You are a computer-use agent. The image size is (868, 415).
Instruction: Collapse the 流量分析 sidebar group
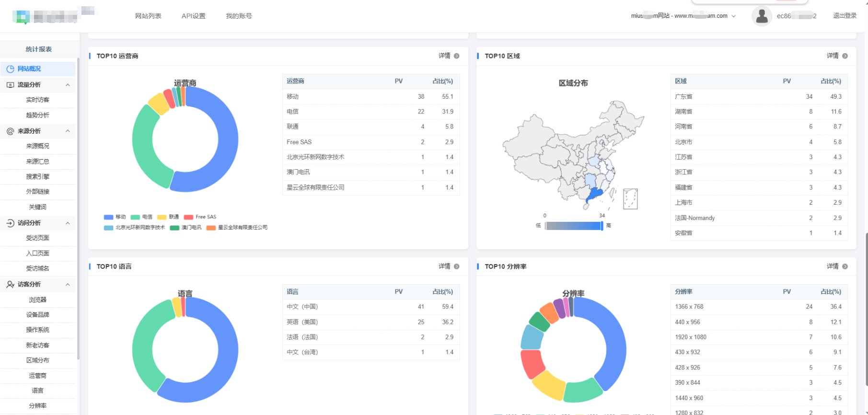click(68, 85)
